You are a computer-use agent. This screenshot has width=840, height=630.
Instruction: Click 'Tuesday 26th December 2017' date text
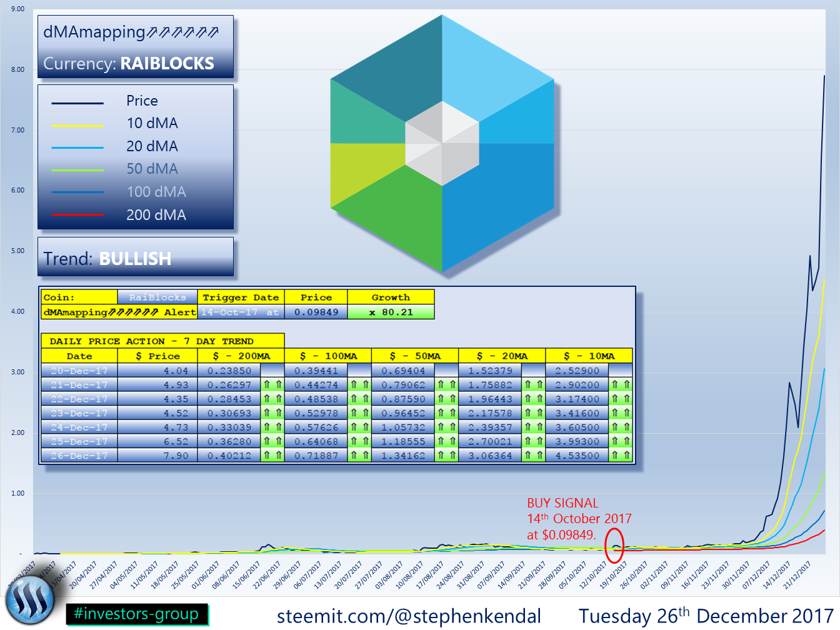tap(706, 616)
